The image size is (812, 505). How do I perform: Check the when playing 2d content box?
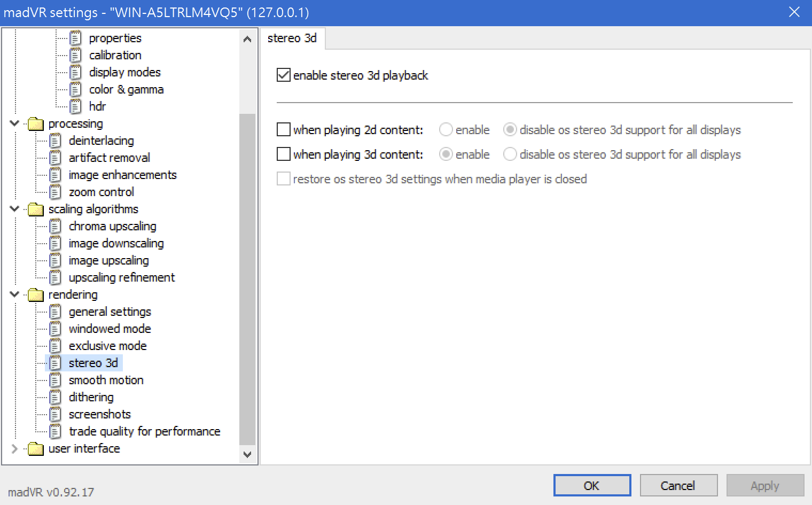pos(284,130)
